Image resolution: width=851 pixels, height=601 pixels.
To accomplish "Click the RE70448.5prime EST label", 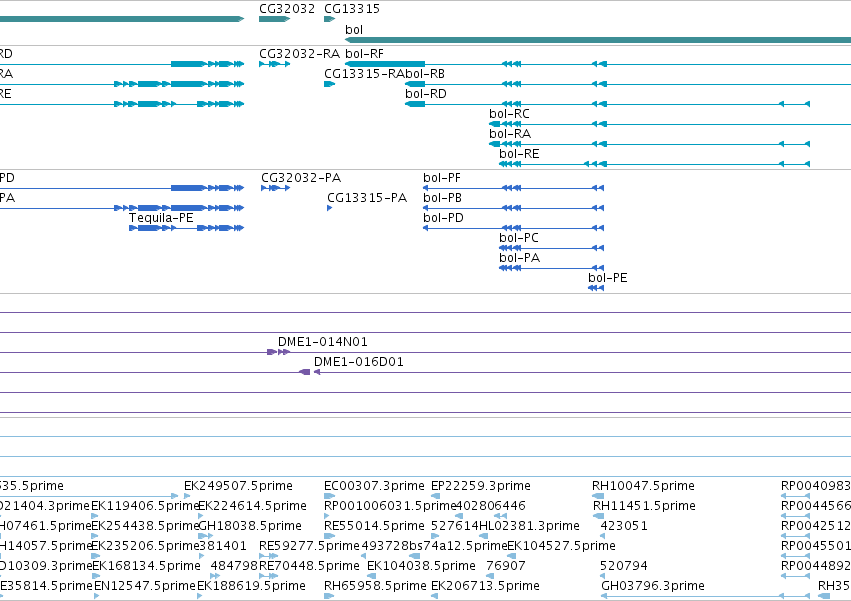I will pyautogui.click(x=309, y=566).
